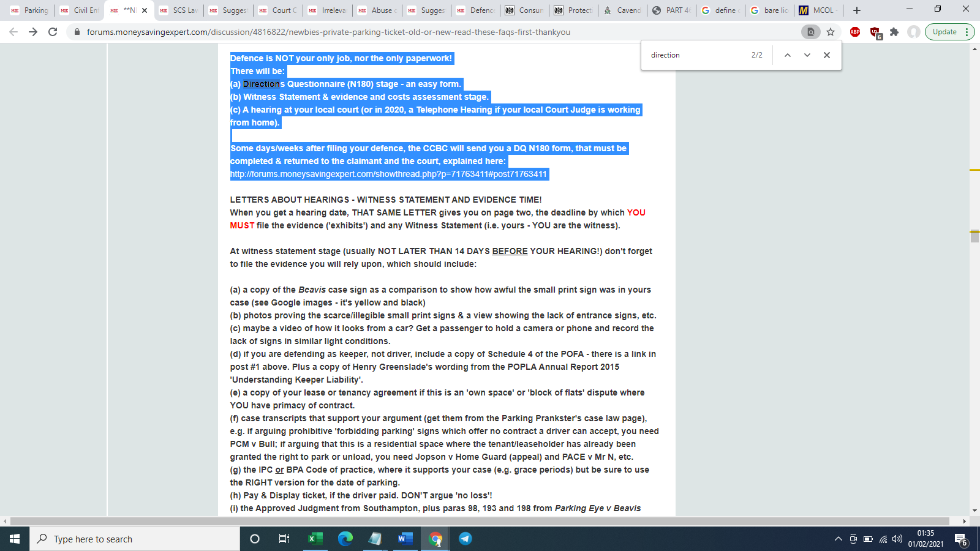Click the vertical scrollbar thumb
The height and width of the screenshot is (551, 980).
(x=974, y=236)
